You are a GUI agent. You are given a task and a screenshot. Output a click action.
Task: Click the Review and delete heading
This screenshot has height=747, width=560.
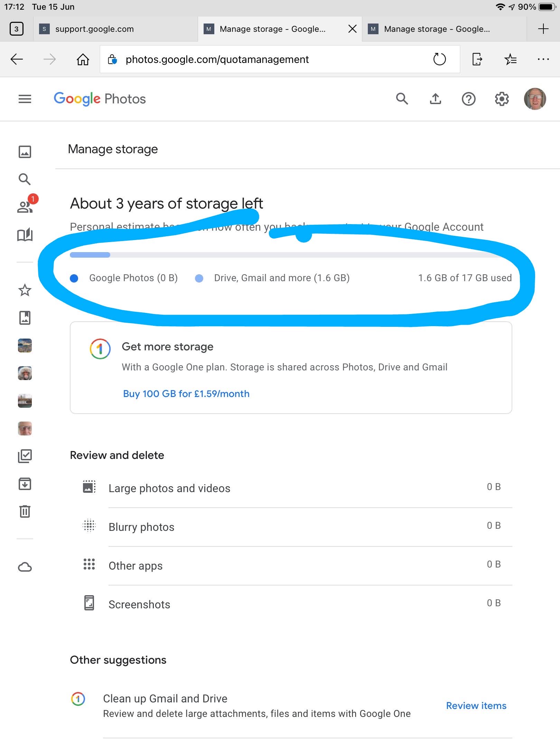tap(117, 455)
